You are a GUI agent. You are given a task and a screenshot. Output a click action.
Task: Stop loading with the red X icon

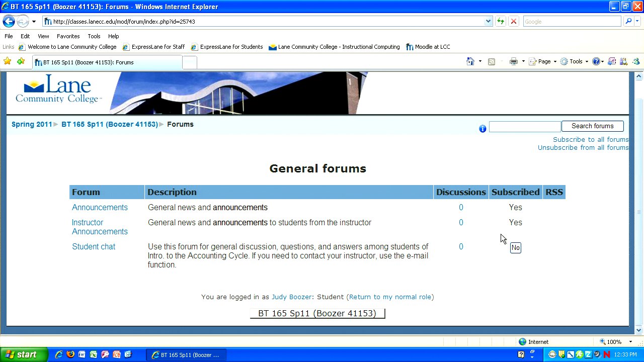513,22
